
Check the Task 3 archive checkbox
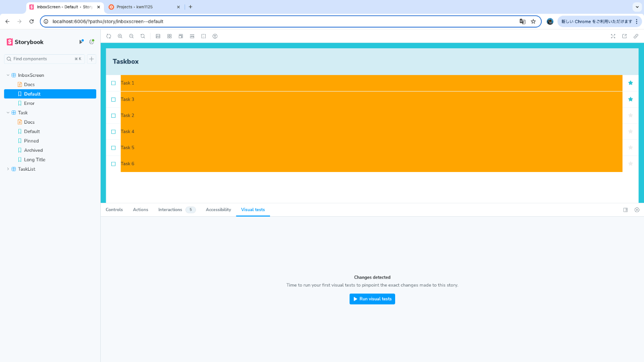pyautogui.click(x=114, y=99)
